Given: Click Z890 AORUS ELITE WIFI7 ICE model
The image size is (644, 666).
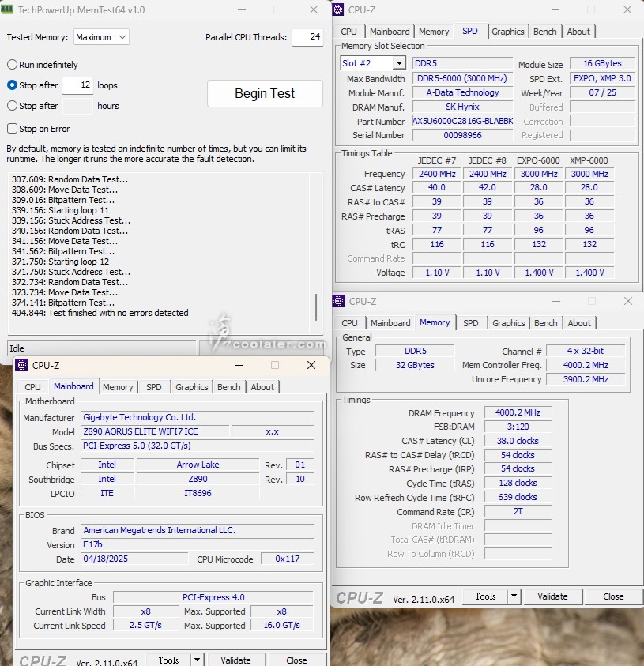Looking at the screenshot, I should (x=155, y=431).
